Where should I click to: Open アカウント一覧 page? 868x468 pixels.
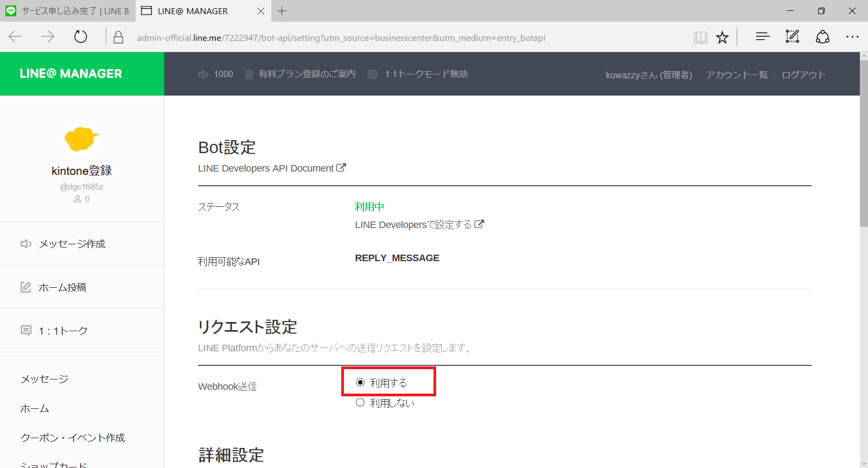click(x=737, y=75)
